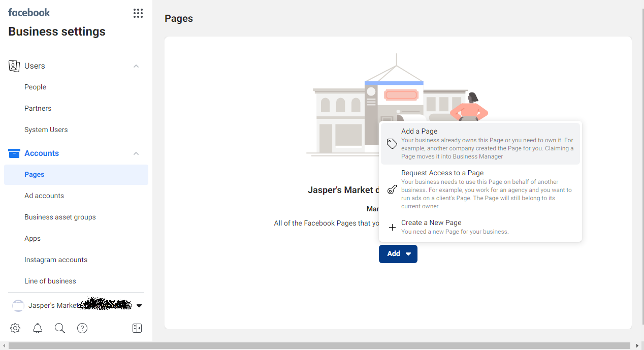Open Business asset groups

click(x=60, y=217)
